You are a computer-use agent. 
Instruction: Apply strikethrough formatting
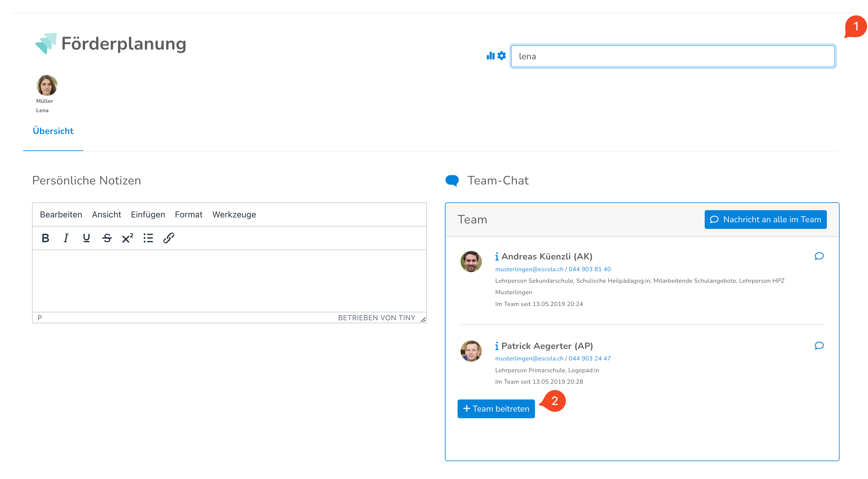point(107,238)
